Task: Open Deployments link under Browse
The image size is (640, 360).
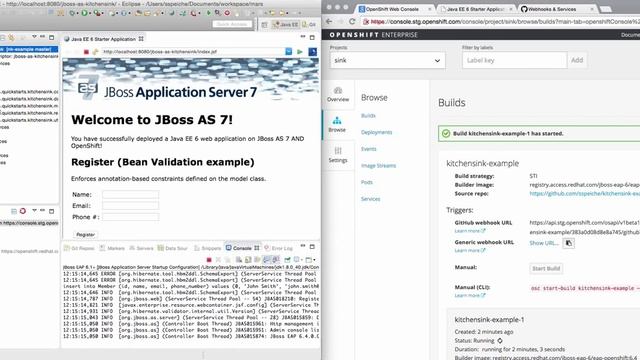Action: coord(376,132)
